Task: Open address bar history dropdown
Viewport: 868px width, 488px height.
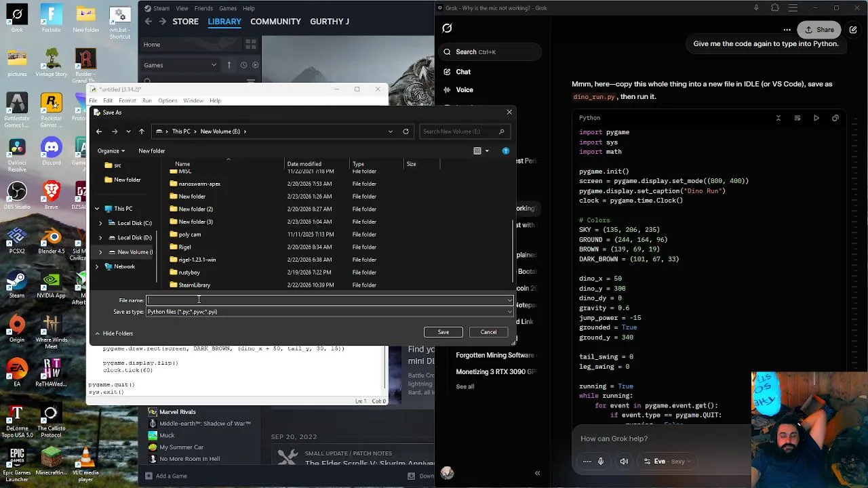Action: pyautogui.click(x=390, y=131)
